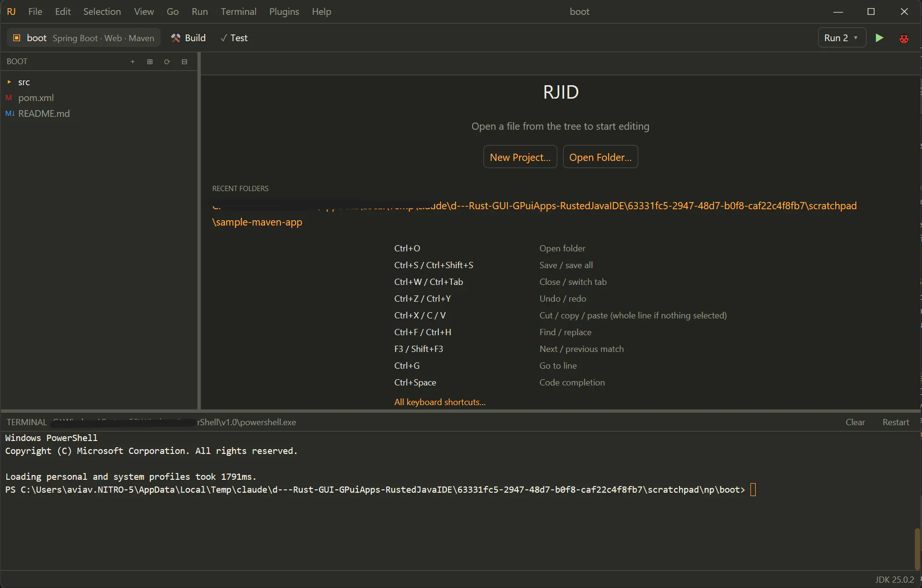This screenshot has height=588, width=922.
Task: Click the terminal scrollbar thumb
Action: coord(917,549)
